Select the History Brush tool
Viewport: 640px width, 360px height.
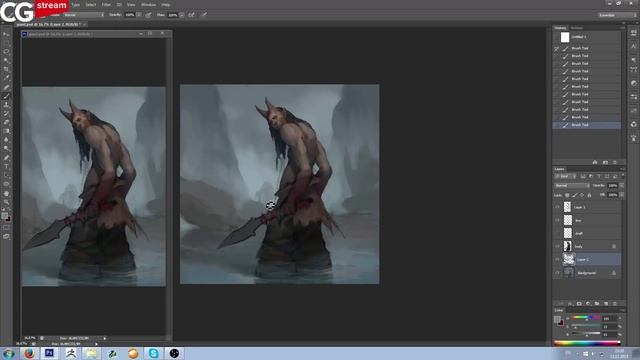point(6,113)
